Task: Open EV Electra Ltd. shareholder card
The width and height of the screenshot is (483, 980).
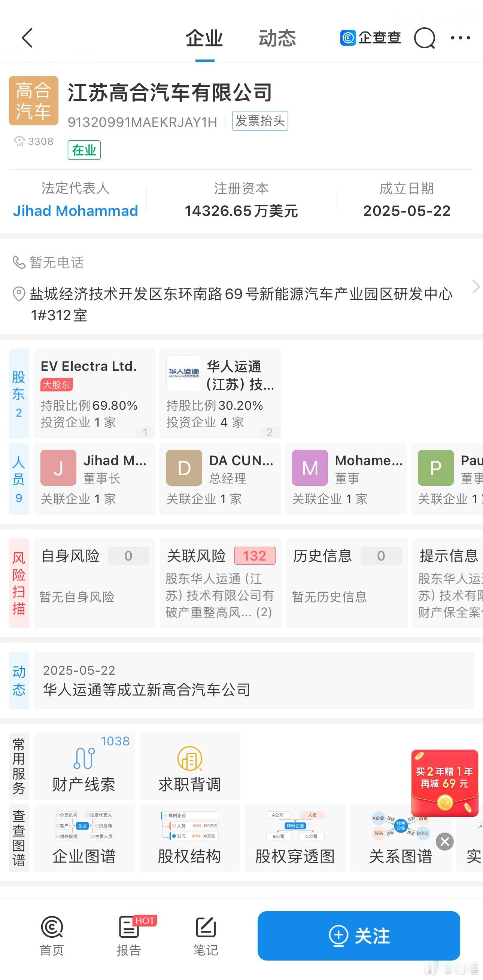Action: [x=94, y=393]
